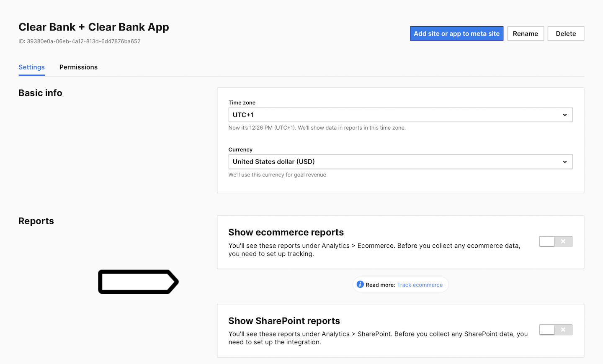The image size is (603, 364).
Task: Click the Clear Bank + Clear Bank App title
Action: pos(94,27)
